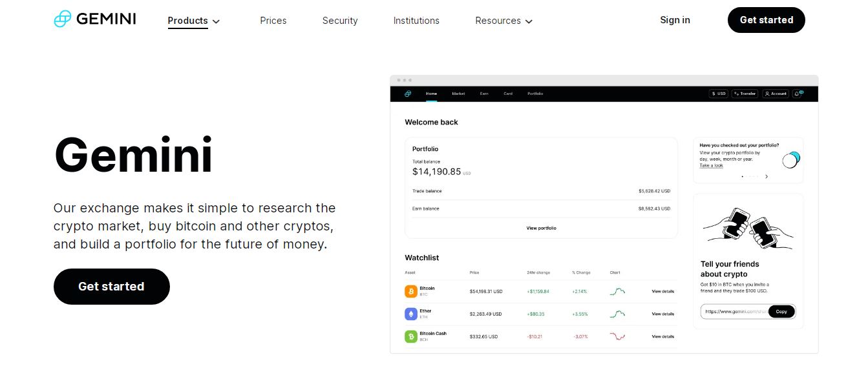Open the Prices menu item
868x366 pixels.
click(x=273, y=21)
